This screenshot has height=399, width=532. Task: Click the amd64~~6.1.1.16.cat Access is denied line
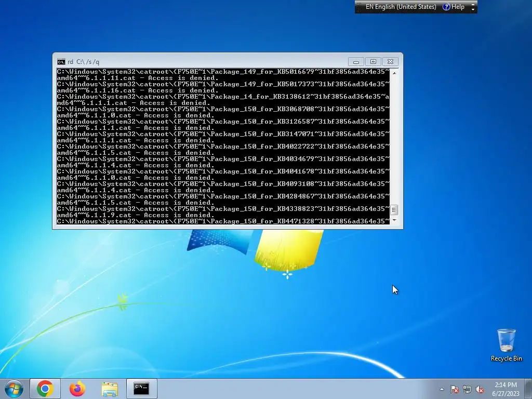tap(137, 90)
